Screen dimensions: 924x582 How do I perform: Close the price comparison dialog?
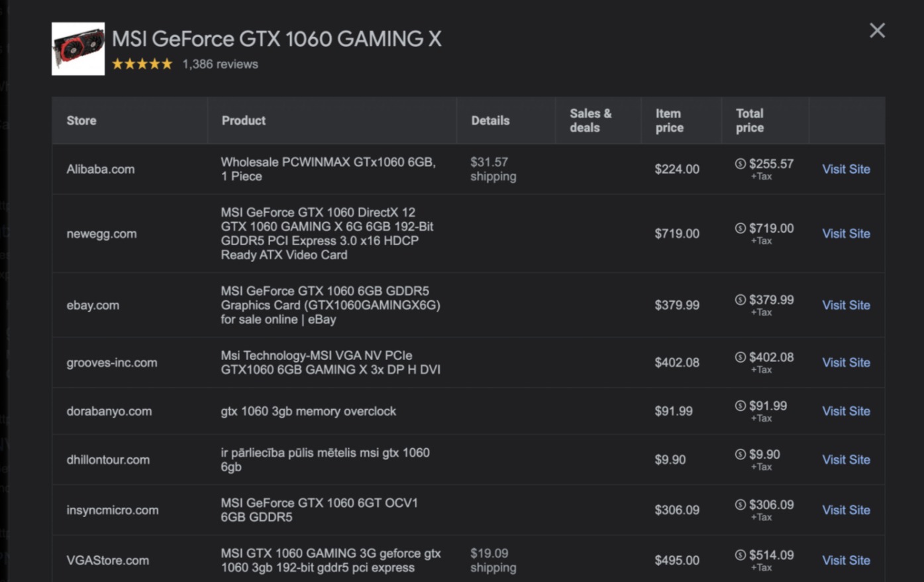click(x=877, y=30)
